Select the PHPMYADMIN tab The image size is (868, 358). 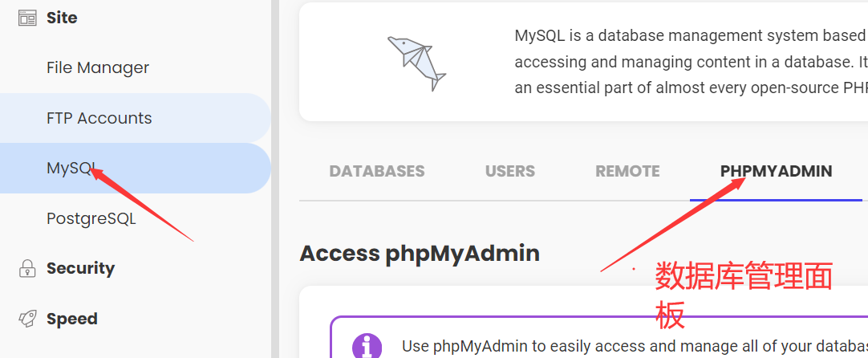(776, 171)
